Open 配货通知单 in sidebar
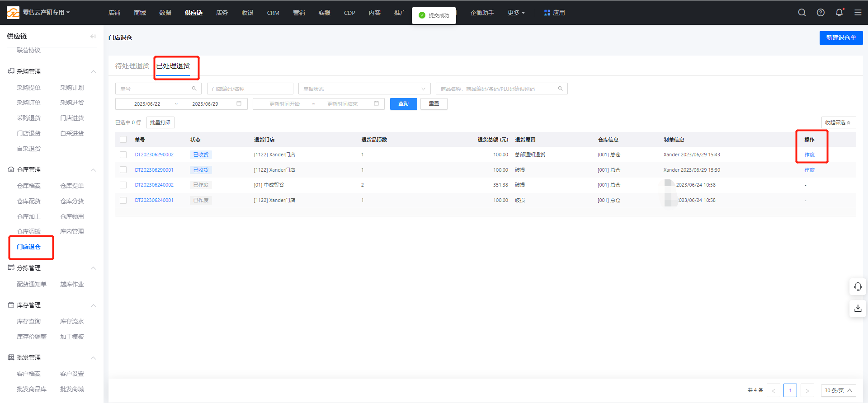 click(32, 284)
